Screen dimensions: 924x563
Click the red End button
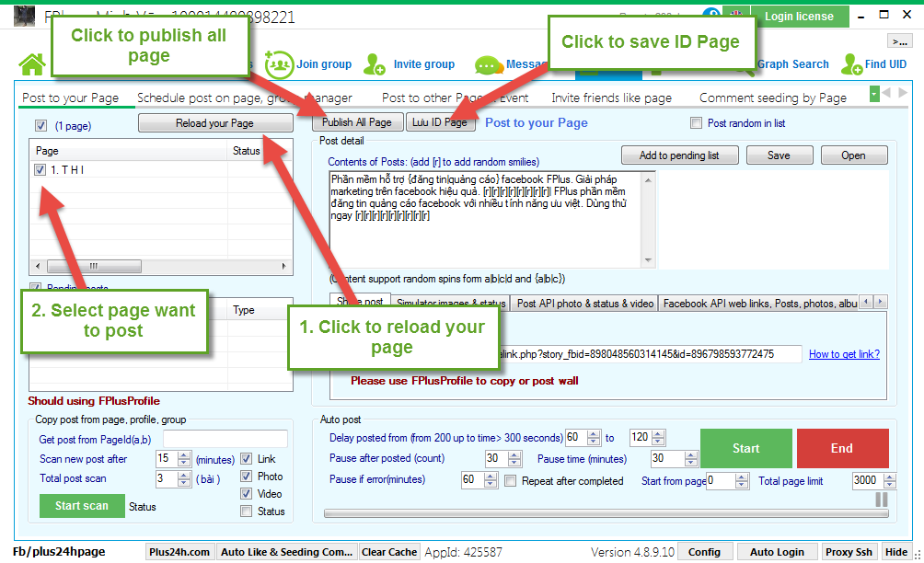click(842, 448)
